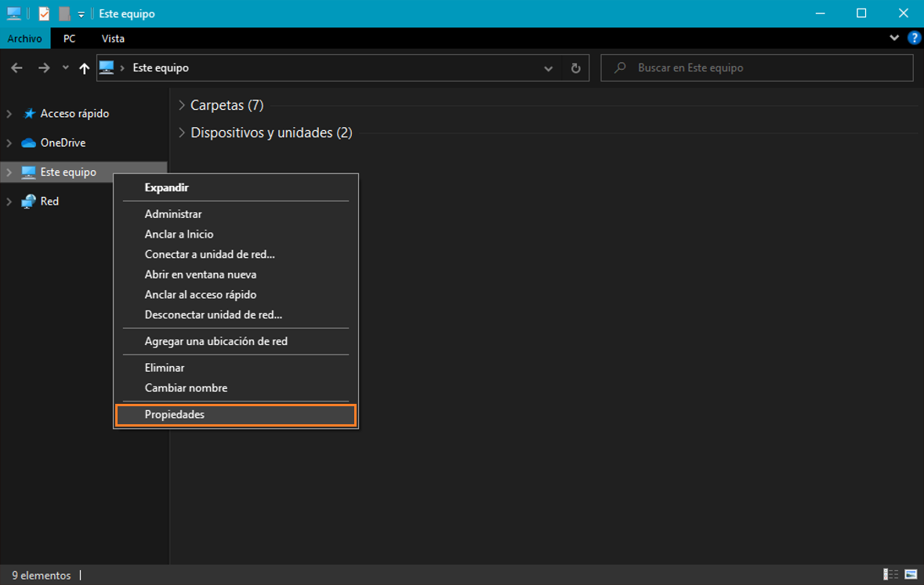The width and height of the screenshot is (924, 585).
Task: Choose Propiedades from the context menu
Action: click(175, 415)
